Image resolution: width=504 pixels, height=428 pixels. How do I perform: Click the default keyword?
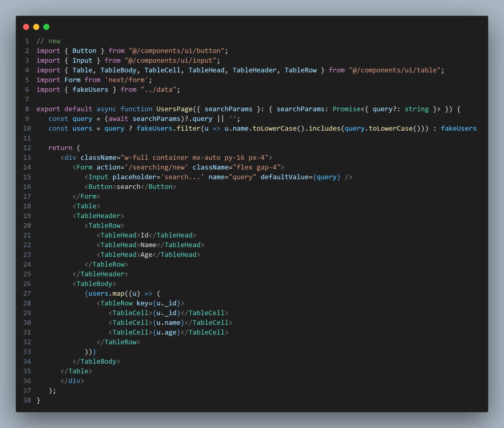point(78,109)
